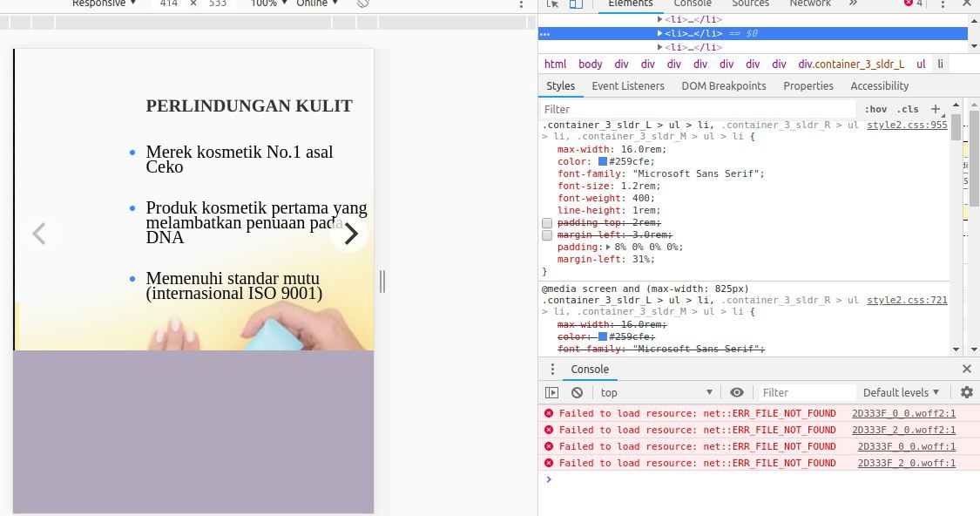Open the Event Listeners tab
Image resolution: width=980 pixels, height=516 pixels.
tap(628, 86)
